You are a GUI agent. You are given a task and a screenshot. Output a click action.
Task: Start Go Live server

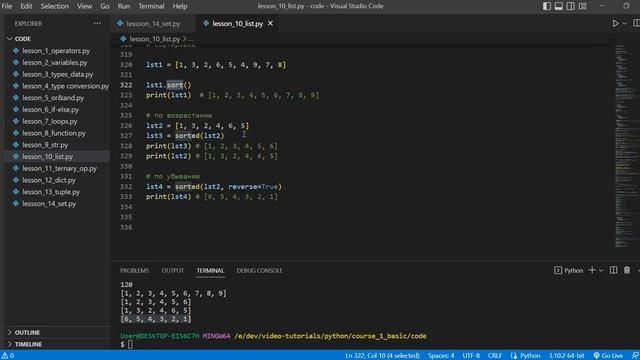608,356
